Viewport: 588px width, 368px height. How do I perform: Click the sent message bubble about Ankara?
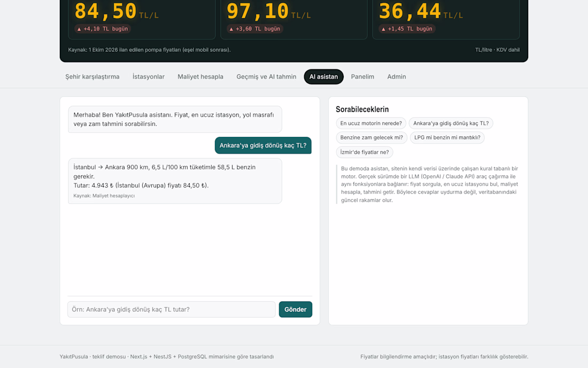pyautogui.click(x=263, y=145)
